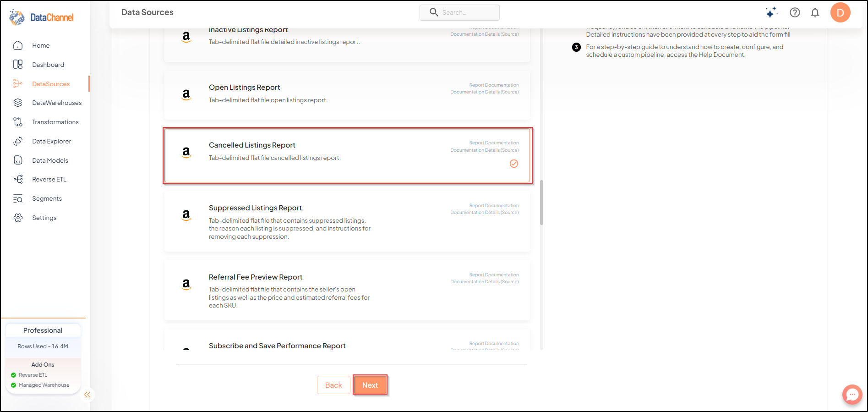Click the AI sparkle icon in header
Screen dimensions: 868x412
[771, 12]
